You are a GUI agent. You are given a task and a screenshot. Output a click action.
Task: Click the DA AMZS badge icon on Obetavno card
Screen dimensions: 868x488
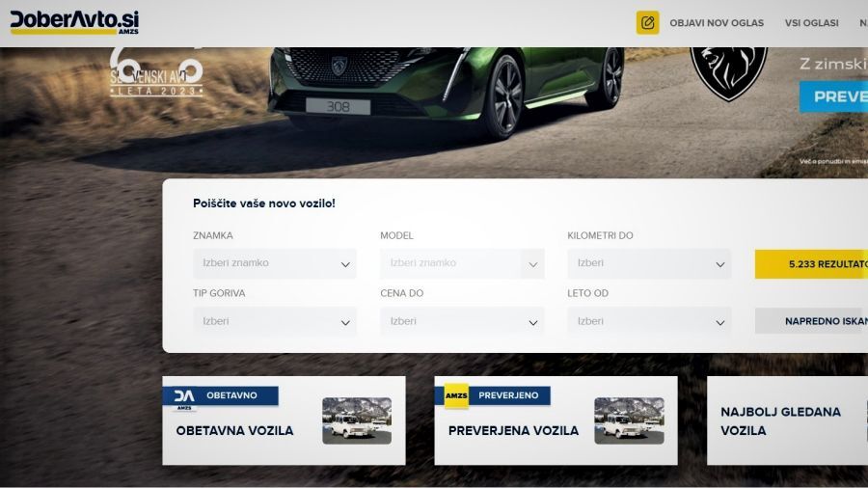184,397
